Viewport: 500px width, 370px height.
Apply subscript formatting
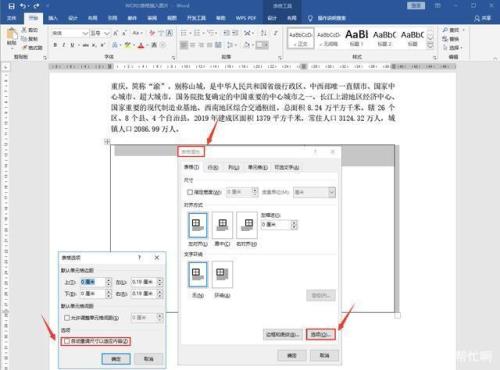point(94,45)
